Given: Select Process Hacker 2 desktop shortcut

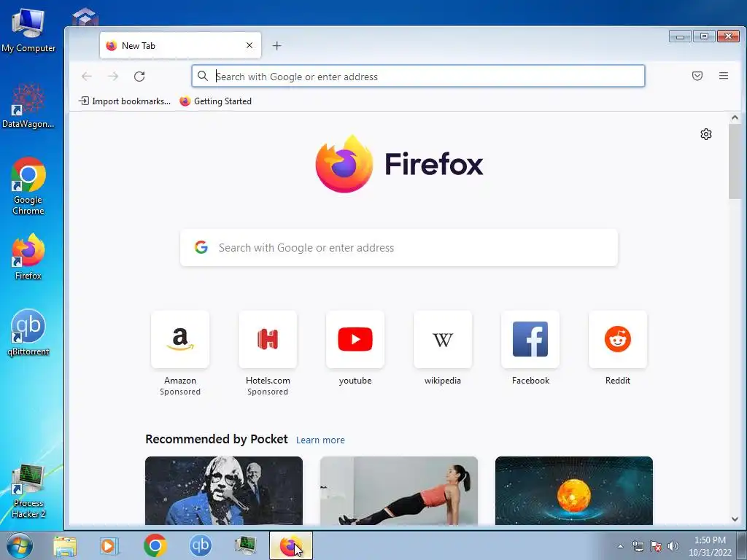Looking at the screenshot, I should point(28,491).
